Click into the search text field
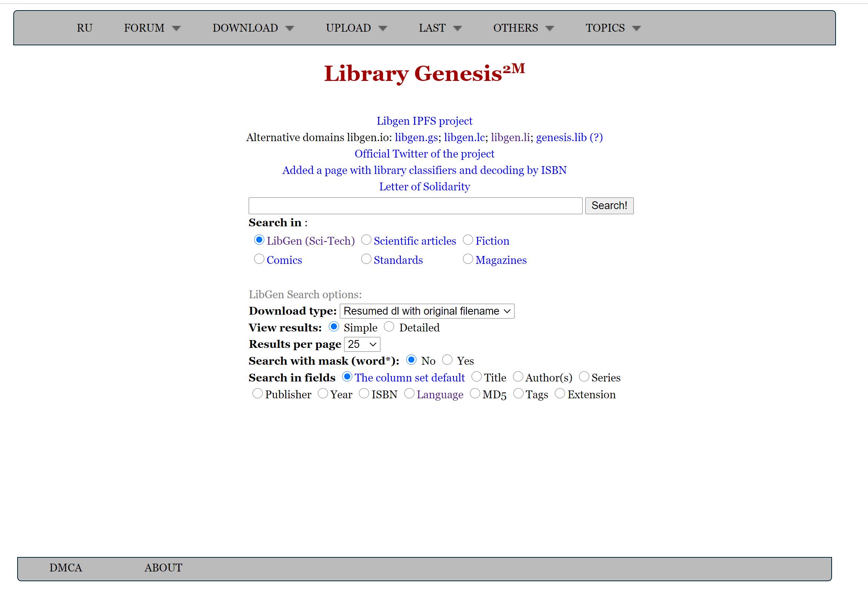This screenshot has height=591, width=868. [x=415, y=206]
